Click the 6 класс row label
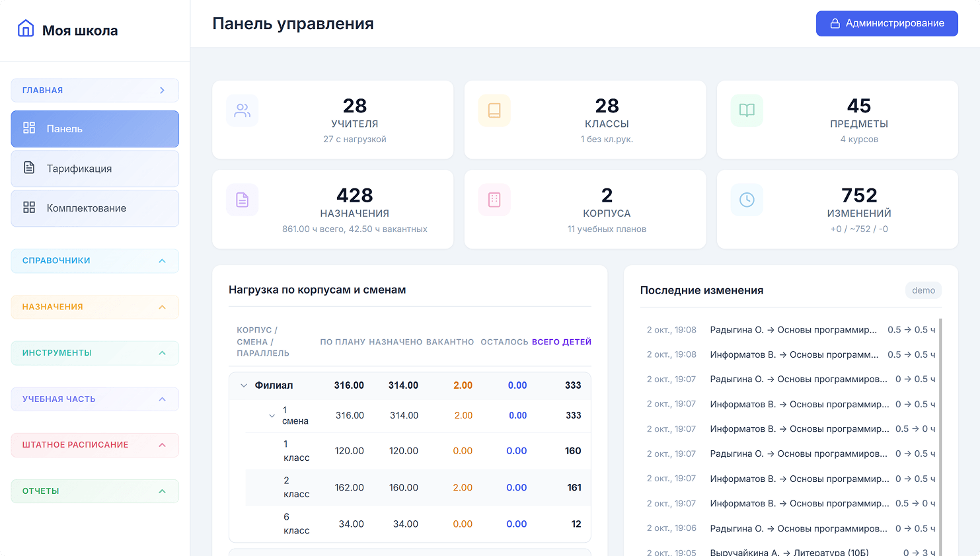Image resolution: width=980 pixels, height=556 pixels. [296, 524]
